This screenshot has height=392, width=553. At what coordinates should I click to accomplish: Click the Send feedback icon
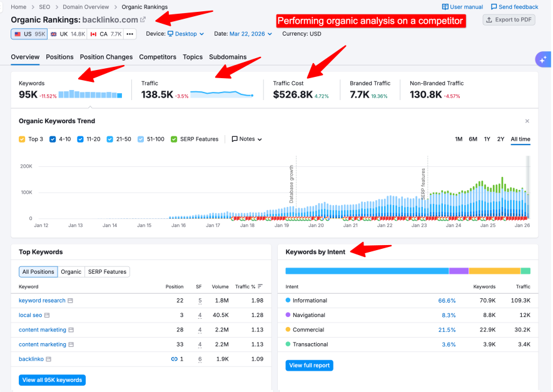(495, 6)
